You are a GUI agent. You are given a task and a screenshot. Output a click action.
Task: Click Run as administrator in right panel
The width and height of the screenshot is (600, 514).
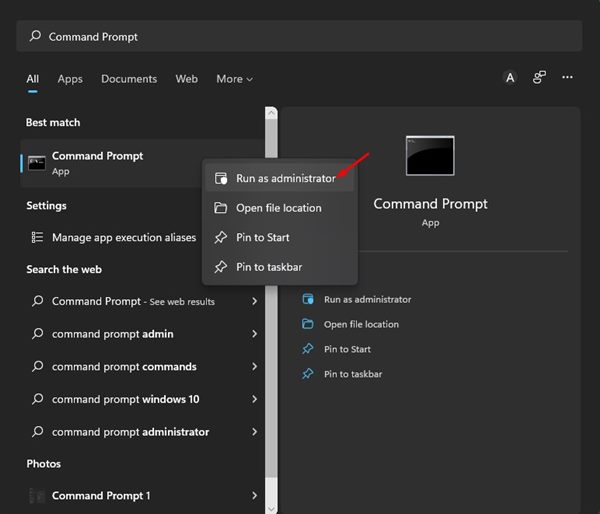(x=367, y=299)
